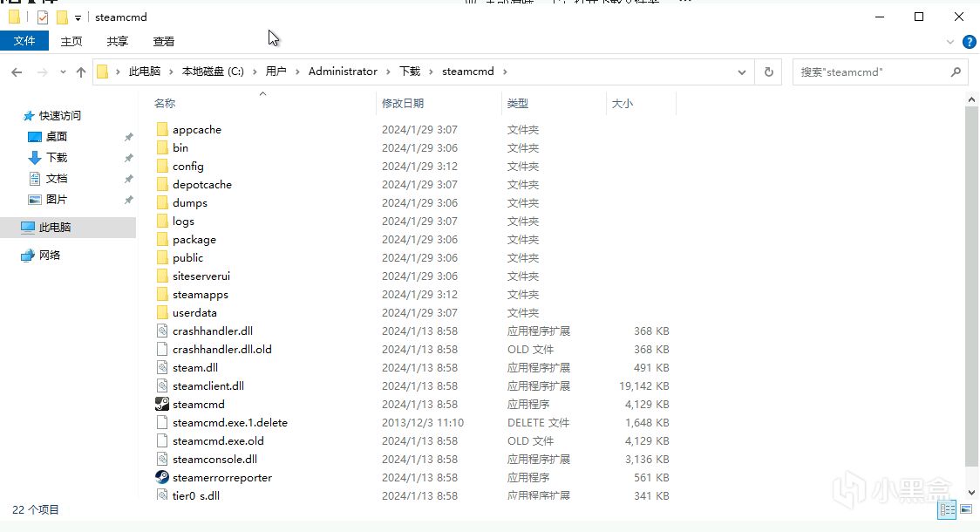This screenshot has width=980, height=532.
Task: Switch to large icons view icon
Action: 966,509
